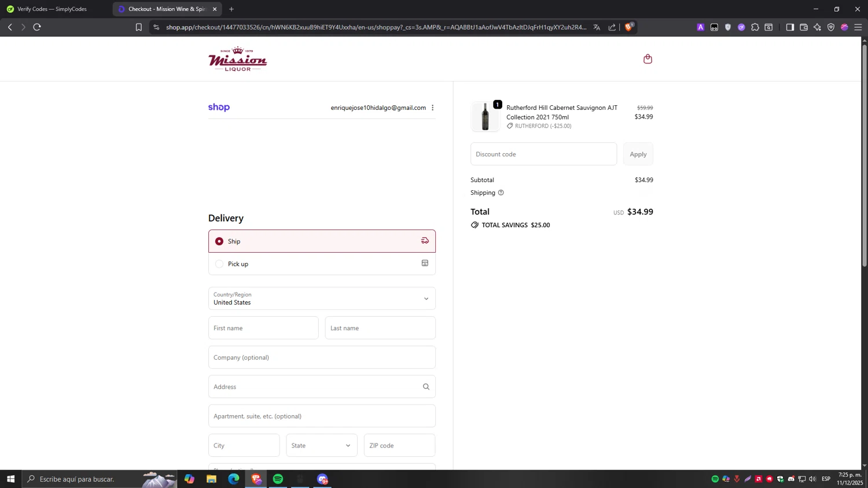Open the shopping bag cart icon

pyautogui.click(x=648, y=59)
